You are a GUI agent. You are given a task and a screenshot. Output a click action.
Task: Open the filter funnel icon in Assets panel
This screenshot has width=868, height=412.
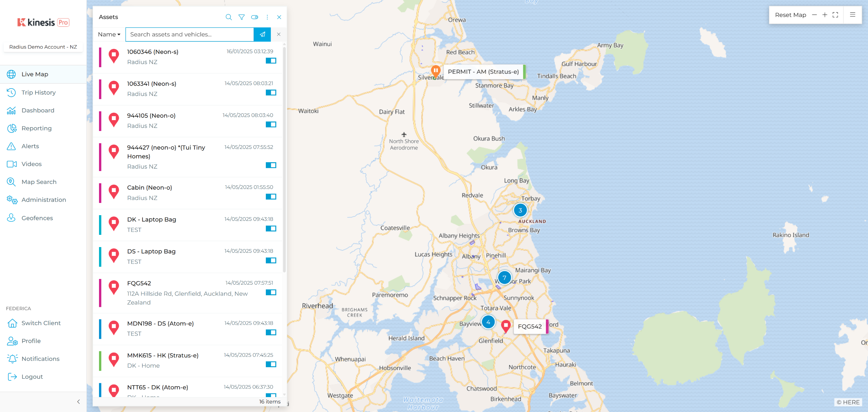pos(241,17)
